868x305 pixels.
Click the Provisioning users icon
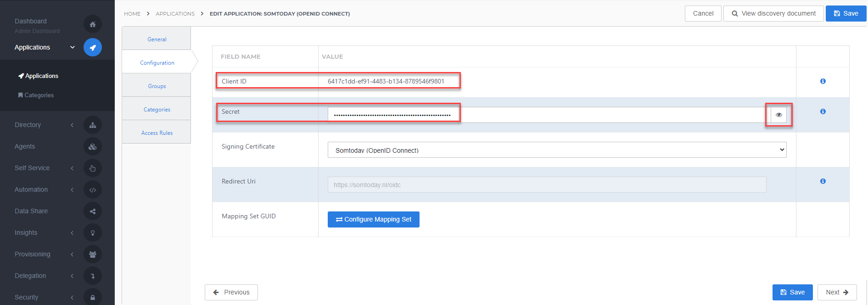click(93, 255)
